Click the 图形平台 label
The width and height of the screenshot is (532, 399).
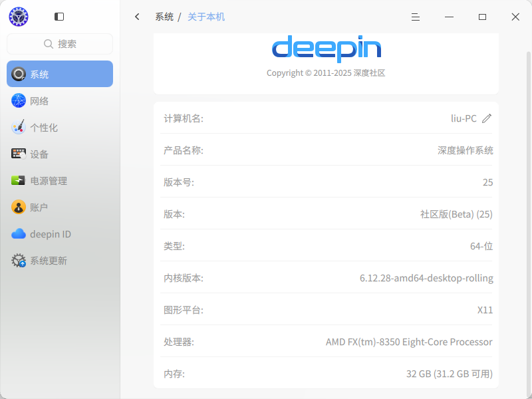coord(184,310)
